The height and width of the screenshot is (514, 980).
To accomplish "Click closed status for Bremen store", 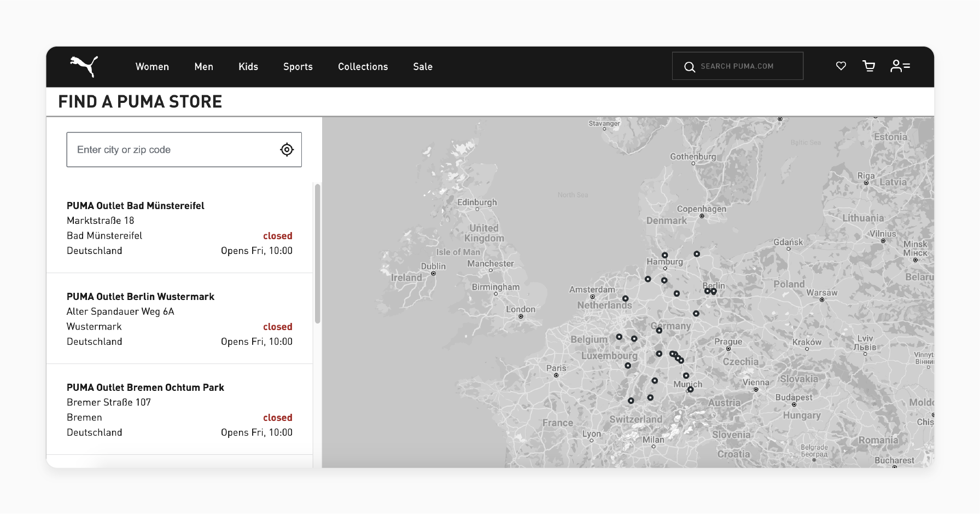I will pos(278,418).
